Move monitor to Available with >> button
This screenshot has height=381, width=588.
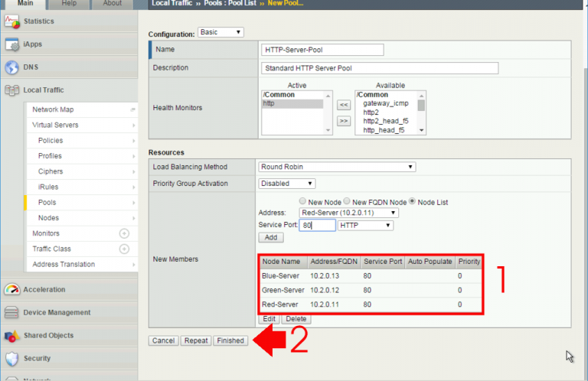(x=344, y=121)
